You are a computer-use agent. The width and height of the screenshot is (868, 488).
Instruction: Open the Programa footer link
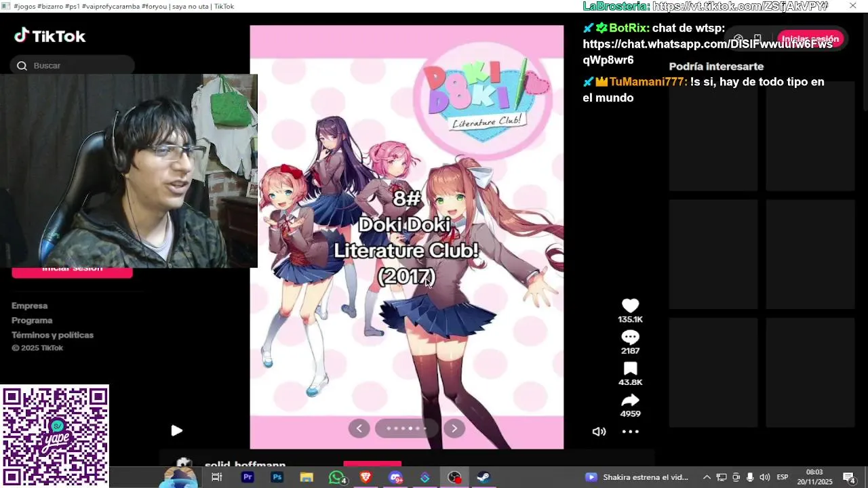pos(32,321)
